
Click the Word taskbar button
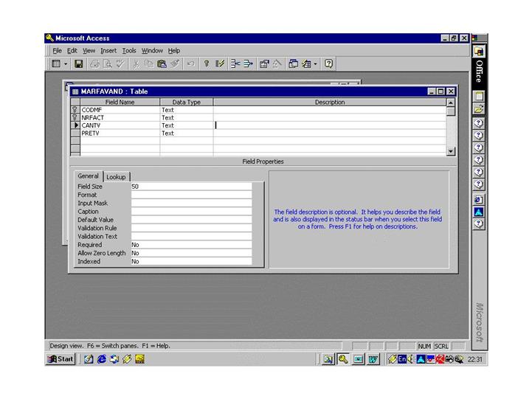[373, 359]
